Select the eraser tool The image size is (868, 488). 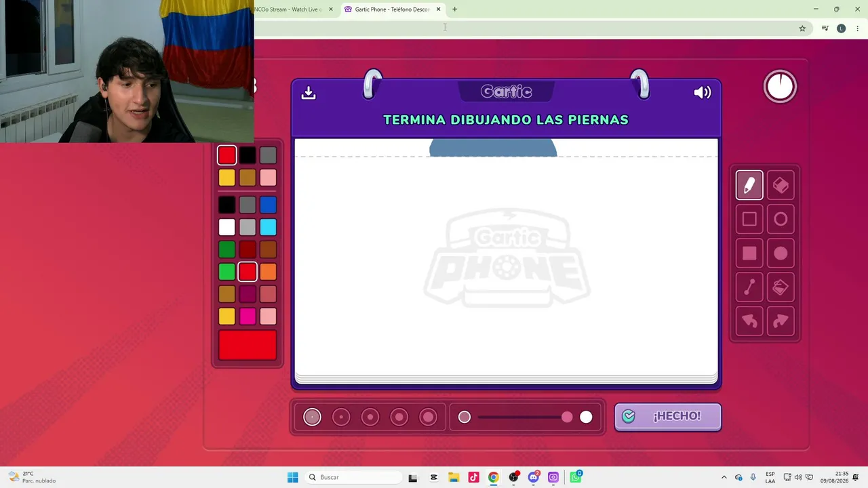click(x=781, y=185)
